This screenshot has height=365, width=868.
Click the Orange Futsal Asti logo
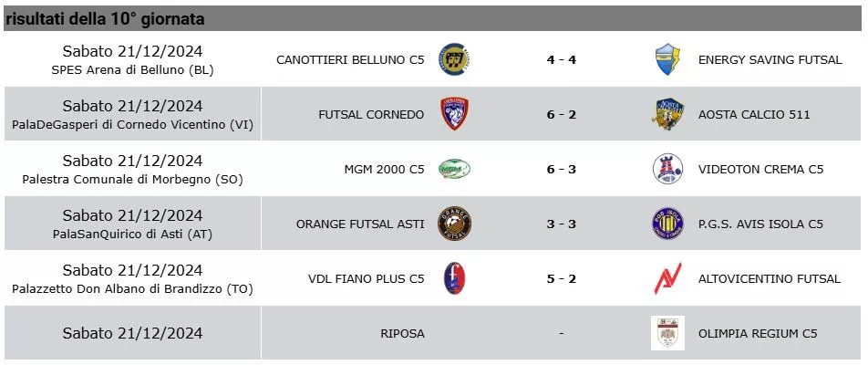[x=453, y=224]
